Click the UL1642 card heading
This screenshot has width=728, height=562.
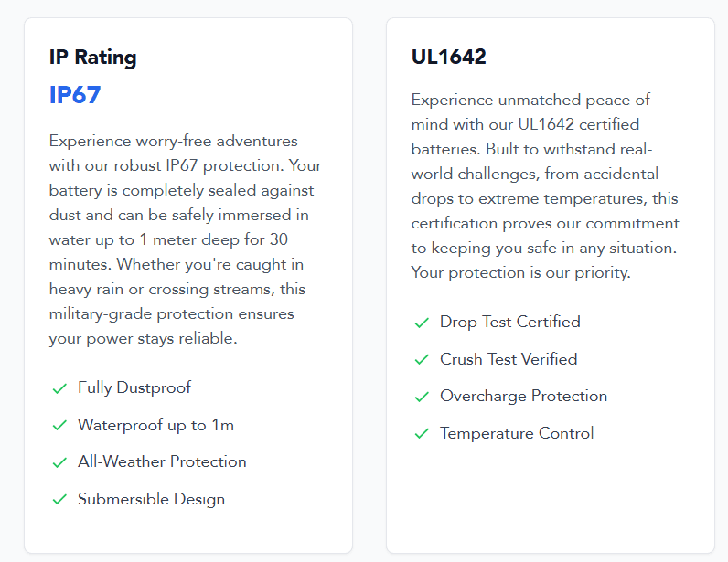pyautogui.click(x=449, y=58)
